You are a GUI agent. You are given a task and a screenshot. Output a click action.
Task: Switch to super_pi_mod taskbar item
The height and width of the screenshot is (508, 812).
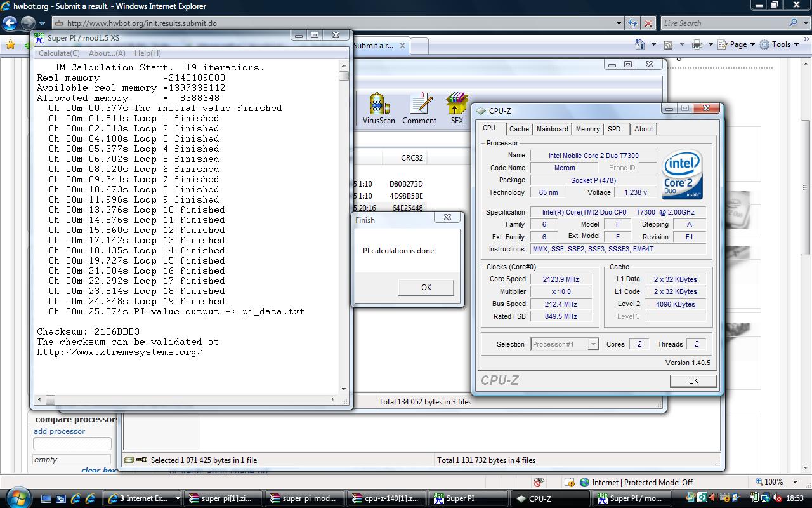pos(305,498)
